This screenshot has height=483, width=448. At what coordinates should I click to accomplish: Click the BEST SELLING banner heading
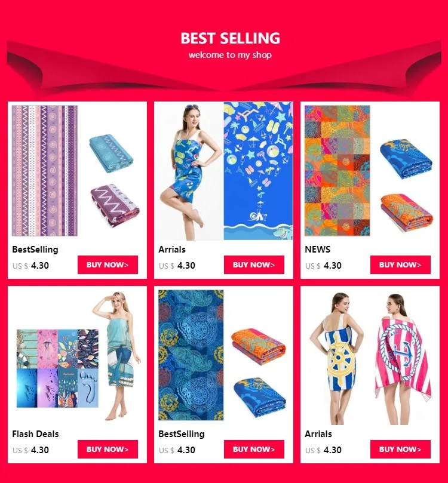click(230, 38)
